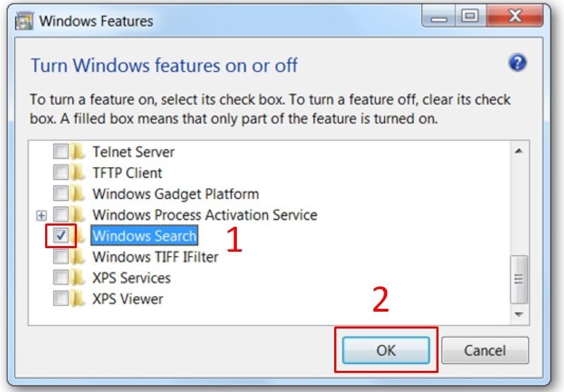Click the Windows TIFF IFilter folder icon
Screen dimensions: 564x392
[79, 257]
